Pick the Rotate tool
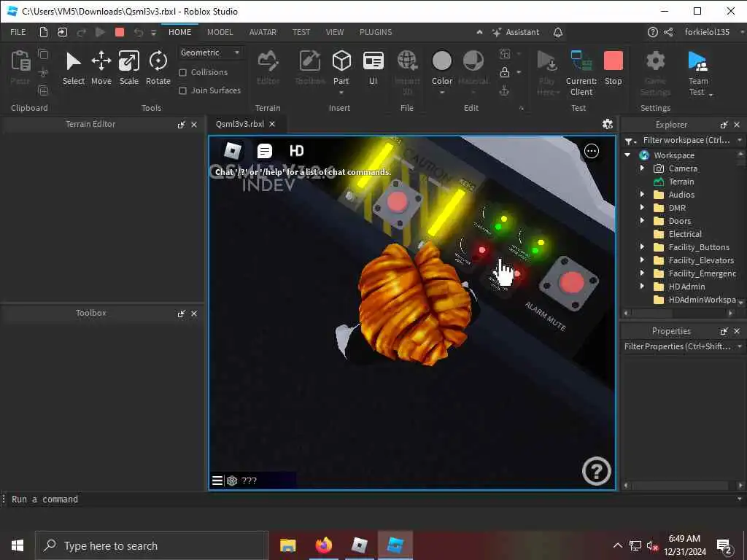The height and width of the screenshot is (560, 747). coord(158,69)
